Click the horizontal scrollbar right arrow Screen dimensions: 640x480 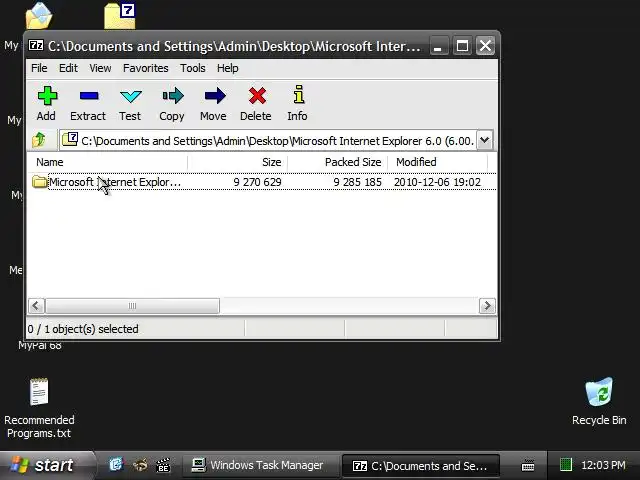(x=487, y=306)
